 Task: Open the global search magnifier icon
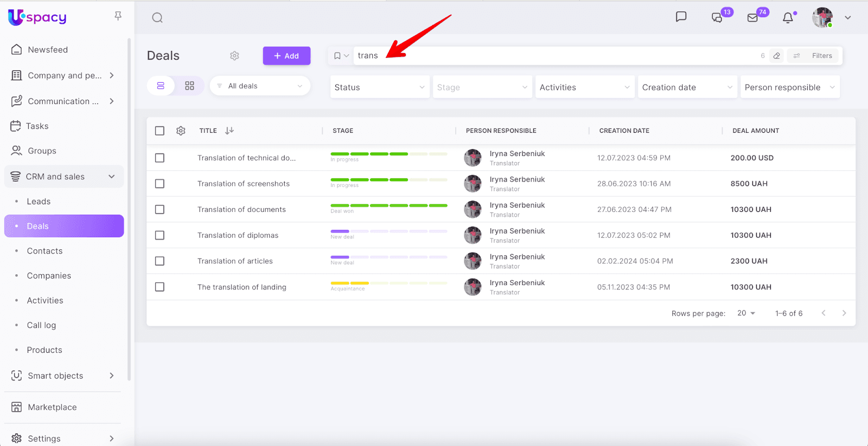pyautogui.click(x=157, y=18)
